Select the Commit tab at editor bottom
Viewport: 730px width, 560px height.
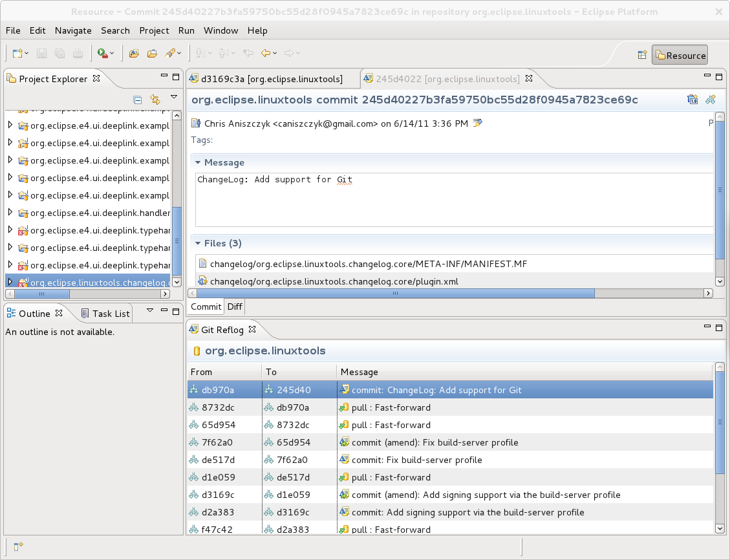pyautogui.click(x=206, y=307)
